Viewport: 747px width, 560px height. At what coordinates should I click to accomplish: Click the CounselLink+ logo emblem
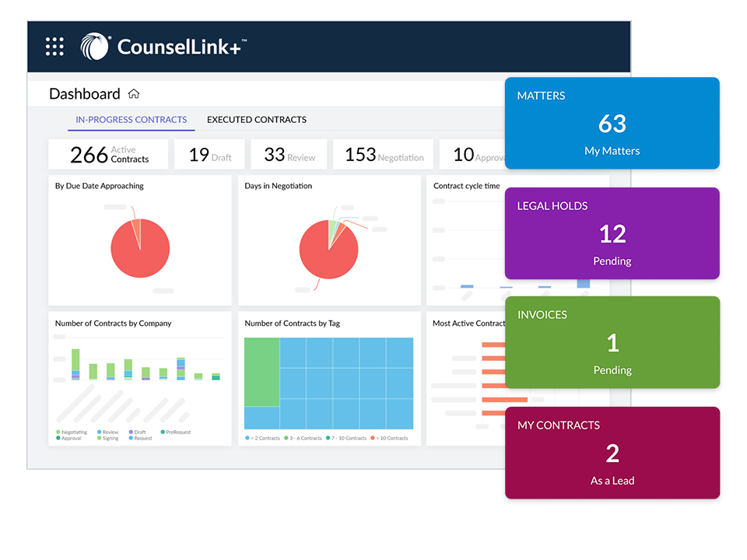(95, 47)
